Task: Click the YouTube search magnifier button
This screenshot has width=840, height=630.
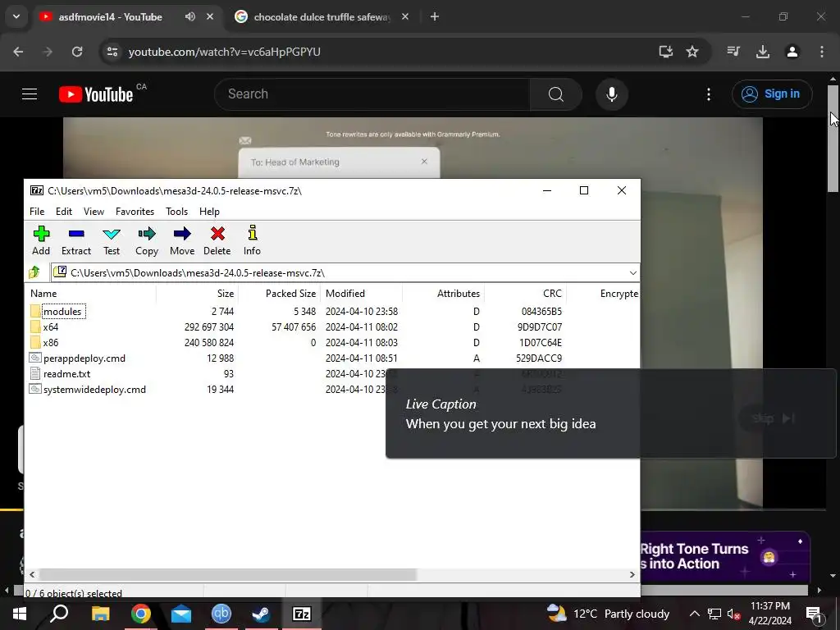Action: pyautogui.click(x=556, y=94)
